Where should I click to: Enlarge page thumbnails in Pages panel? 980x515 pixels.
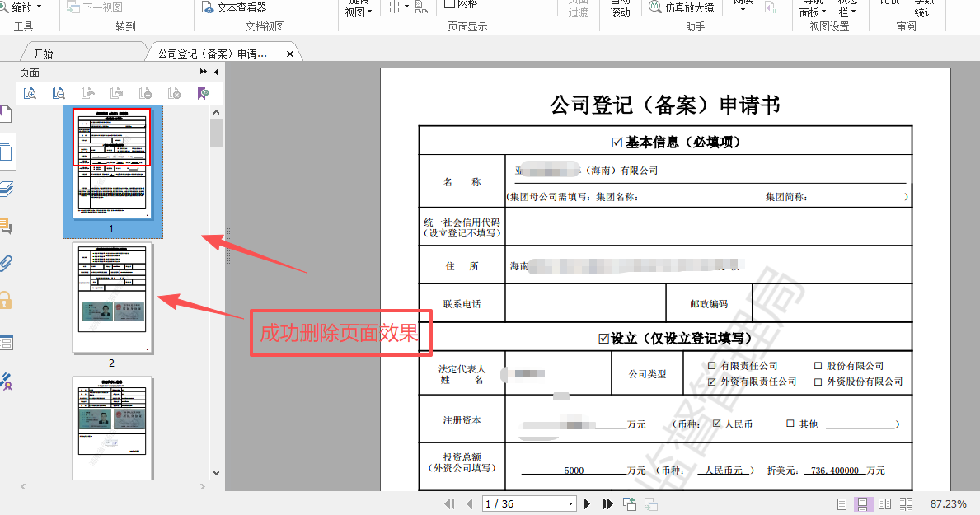click(30, 93)
